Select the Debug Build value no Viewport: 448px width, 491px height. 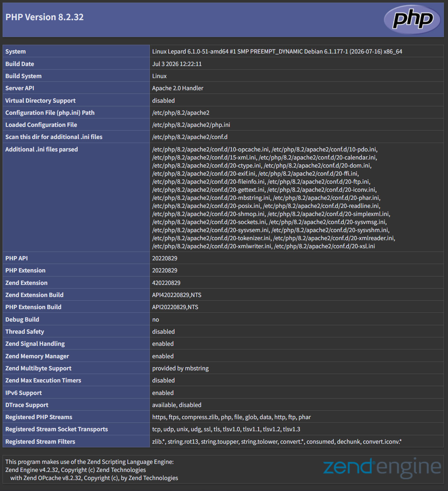156,319
